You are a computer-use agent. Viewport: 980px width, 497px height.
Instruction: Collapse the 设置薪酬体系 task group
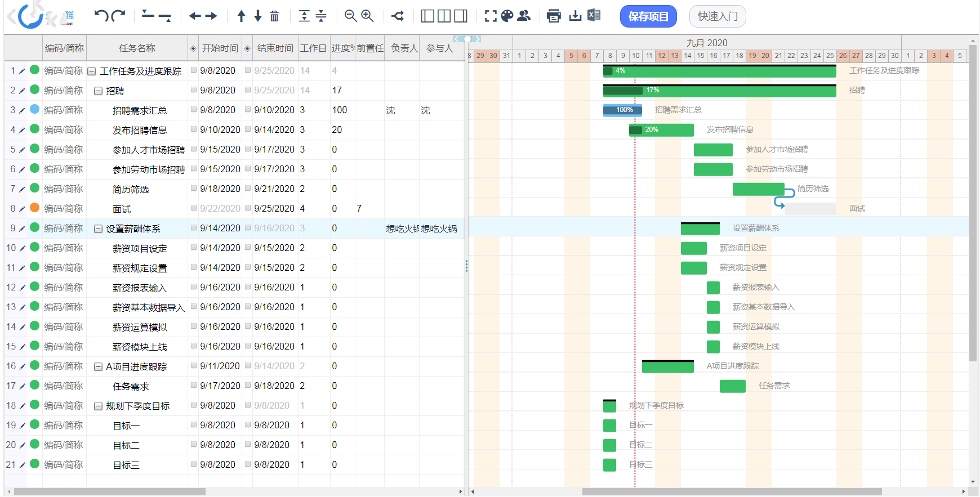pos(98,229)
